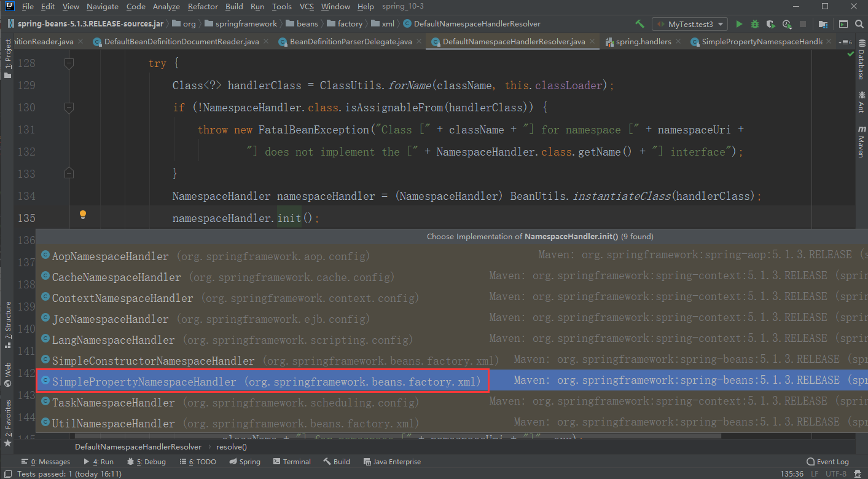Viewport: 868px width, 479px height.
Task: Click the line 129 gutter number
Action: coord(25,85)
